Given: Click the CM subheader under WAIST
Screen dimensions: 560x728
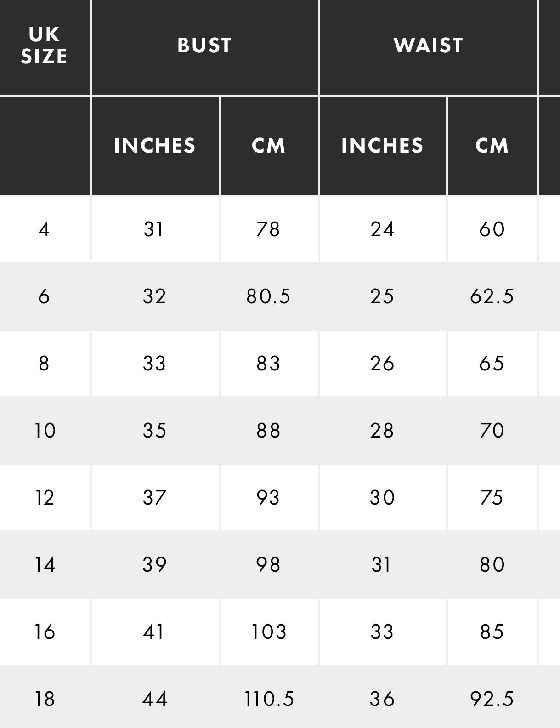Looking at the screenshot, I should pyautogui.click(x=492, y=146).
